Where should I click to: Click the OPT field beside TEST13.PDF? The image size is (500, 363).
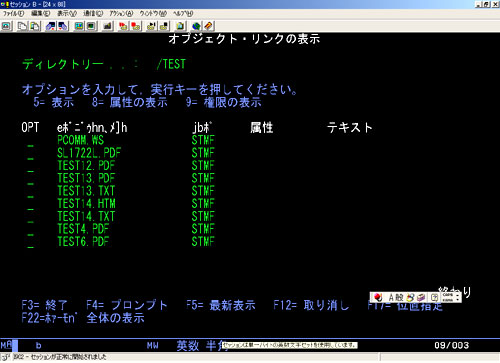coord(30,179)
